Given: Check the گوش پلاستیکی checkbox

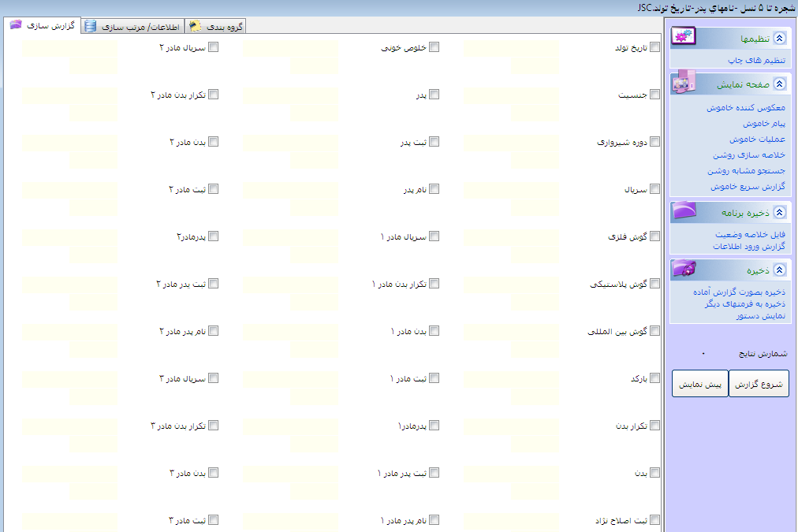Looking at the screenshot, I should tap(655, 283).
